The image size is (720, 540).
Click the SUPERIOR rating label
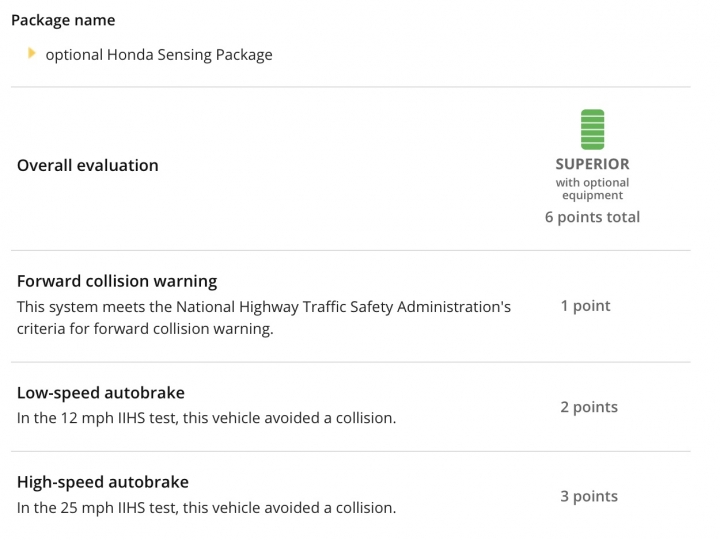point(592,164)
